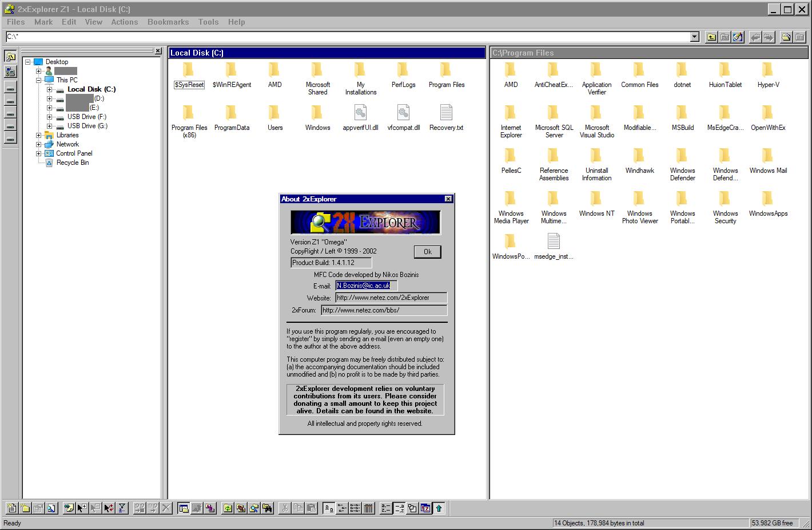Toggle the colored sort-type button beside green arrow
The height and width of the screenshot is (530, 812).
pos(425,508)
